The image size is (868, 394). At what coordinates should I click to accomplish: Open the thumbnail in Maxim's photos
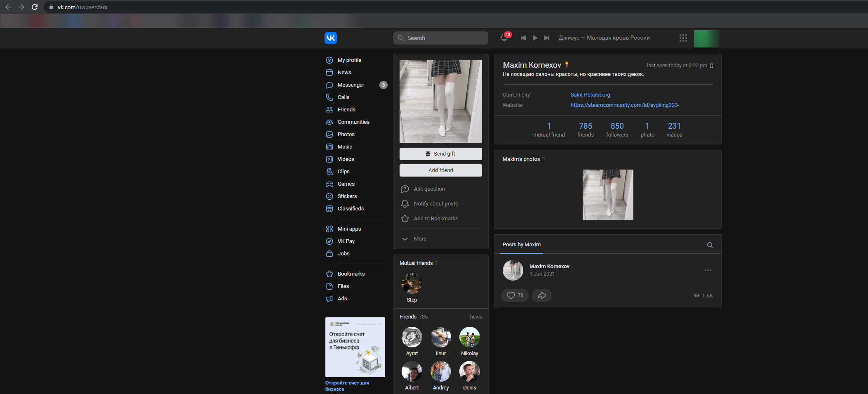point(607,195)
